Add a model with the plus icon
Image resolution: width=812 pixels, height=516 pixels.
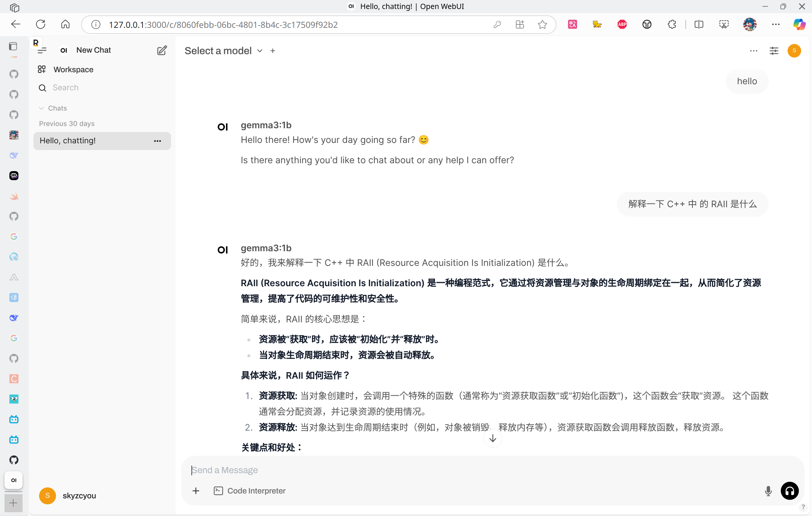273,51
